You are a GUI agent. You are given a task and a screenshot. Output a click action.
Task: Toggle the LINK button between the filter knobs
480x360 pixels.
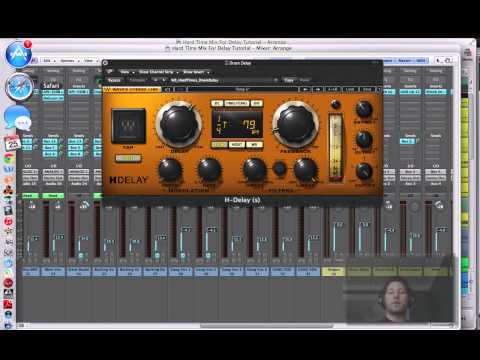click(279, 168)
